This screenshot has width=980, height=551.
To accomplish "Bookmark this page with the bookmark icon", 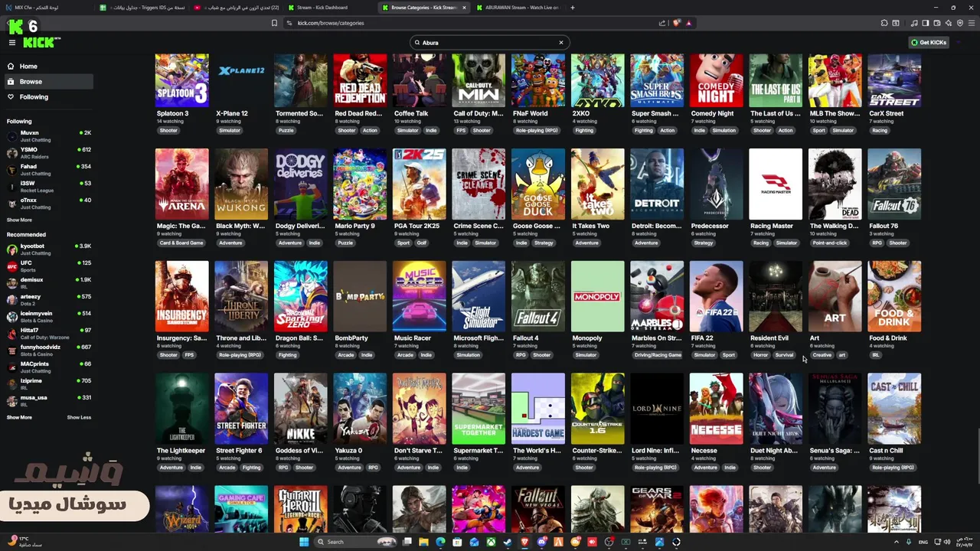I will (x=274, y=23).
